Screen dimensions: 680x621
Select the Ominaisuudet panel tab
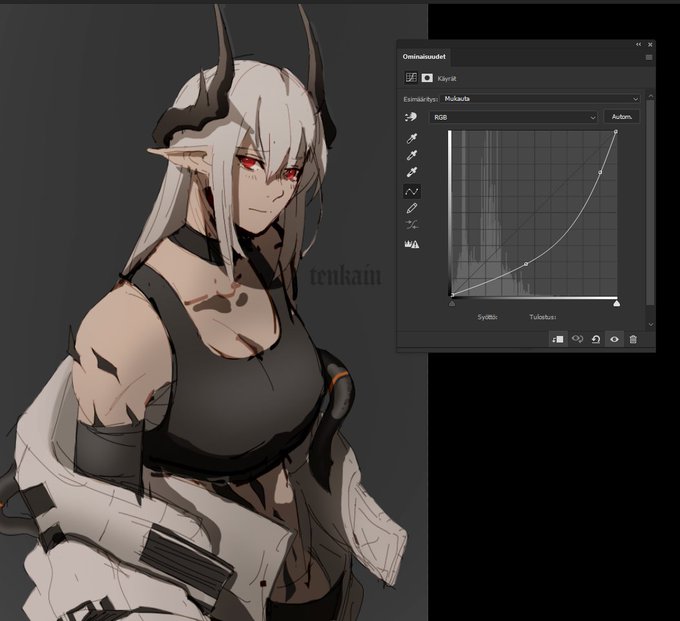pyautogui.click(x=424, y=57)
